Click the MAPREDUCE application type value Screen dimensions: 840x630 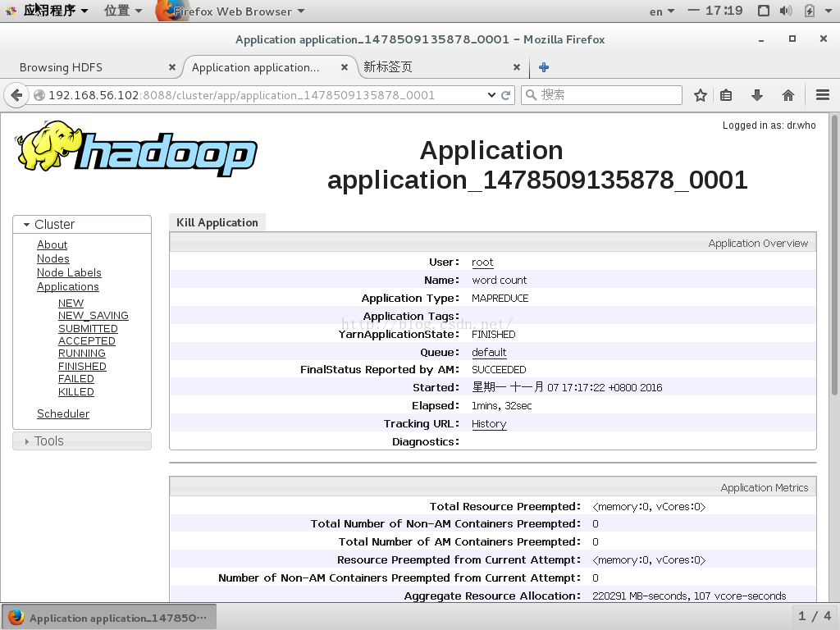pyautogui.click(x=500, y=299)
